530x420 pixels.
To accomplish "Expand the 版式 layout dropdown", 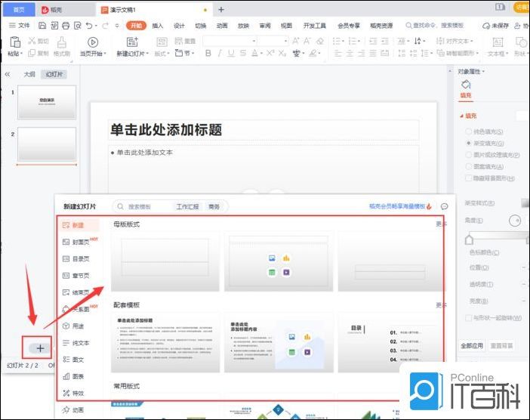I will tap(168, 54).
